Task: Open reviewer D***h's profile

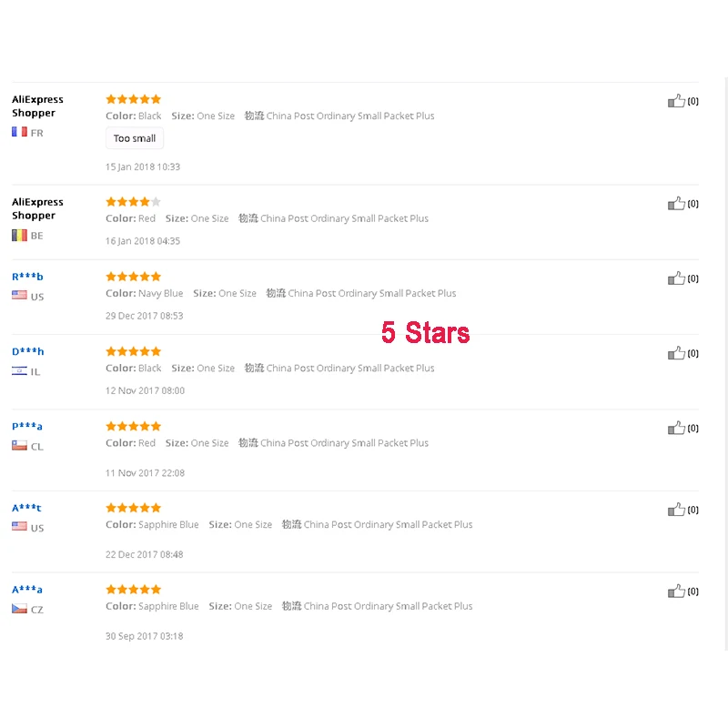Action: pyautogui.click(x=27, y=351)
